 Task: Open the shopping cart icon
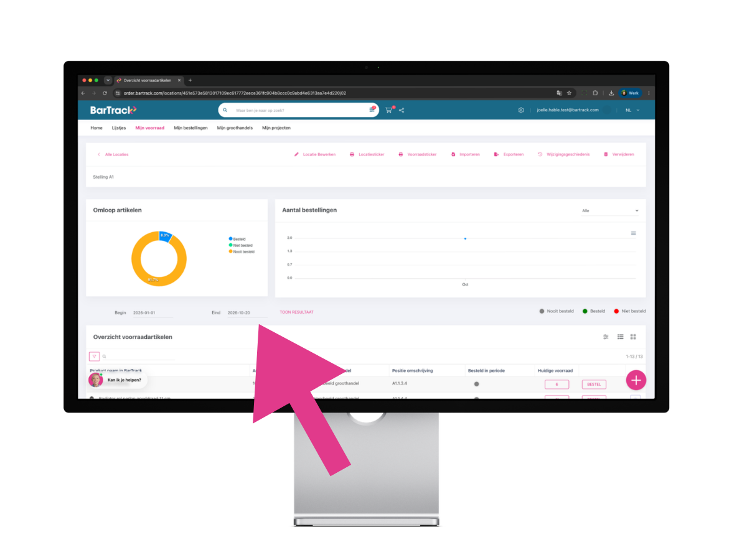(x=388, y=110)
